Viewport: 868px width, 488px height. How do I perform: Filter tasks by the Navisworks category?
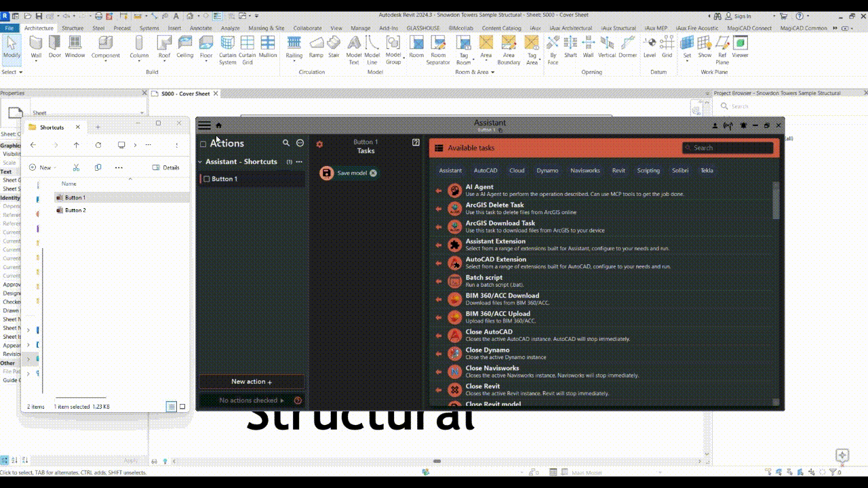point(585,171)
